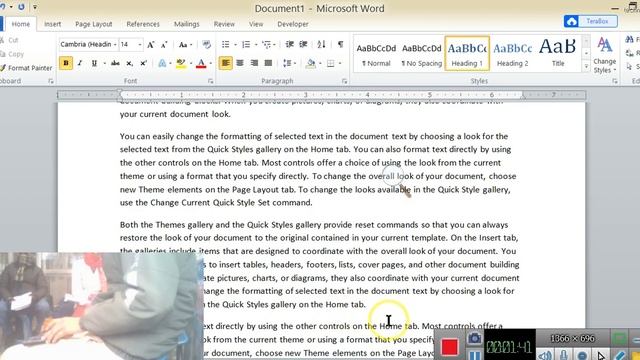Click the Sort icon
The width and height of the screenshot is (640, 360).
(321, 44)
